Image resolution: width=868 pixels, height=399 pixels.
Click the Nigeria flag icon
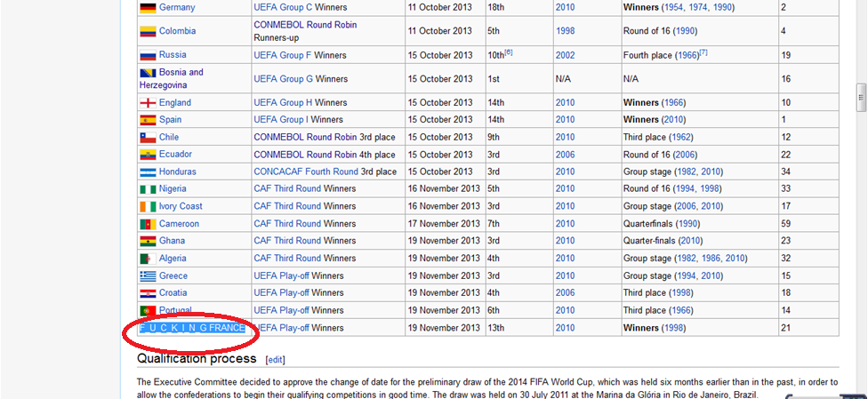point(148,189)
